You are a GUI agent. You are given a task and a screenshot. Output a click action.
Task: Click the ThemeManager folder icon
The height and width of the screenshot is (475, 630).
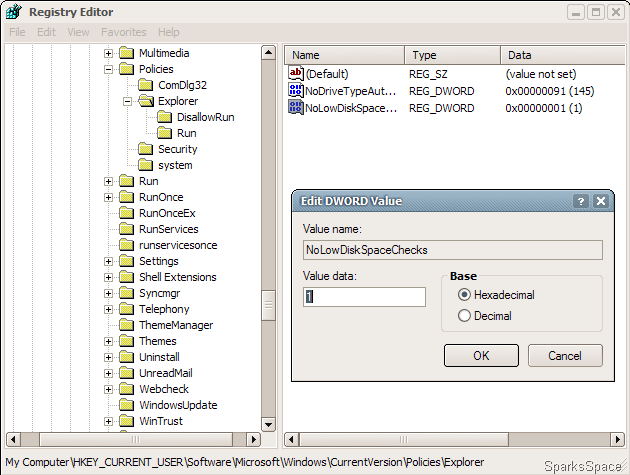(x=127, y=325)
